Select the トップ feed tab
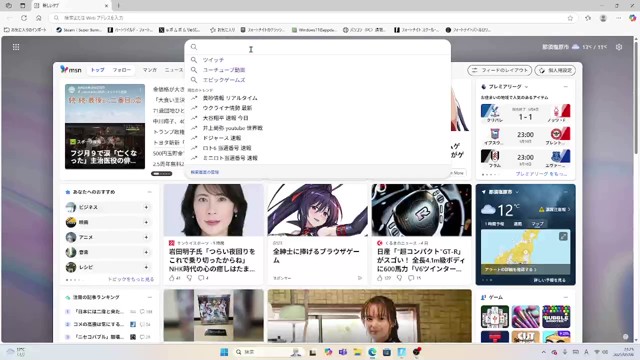640x360 pixels. pyautogui.click(x=98, y=70)
